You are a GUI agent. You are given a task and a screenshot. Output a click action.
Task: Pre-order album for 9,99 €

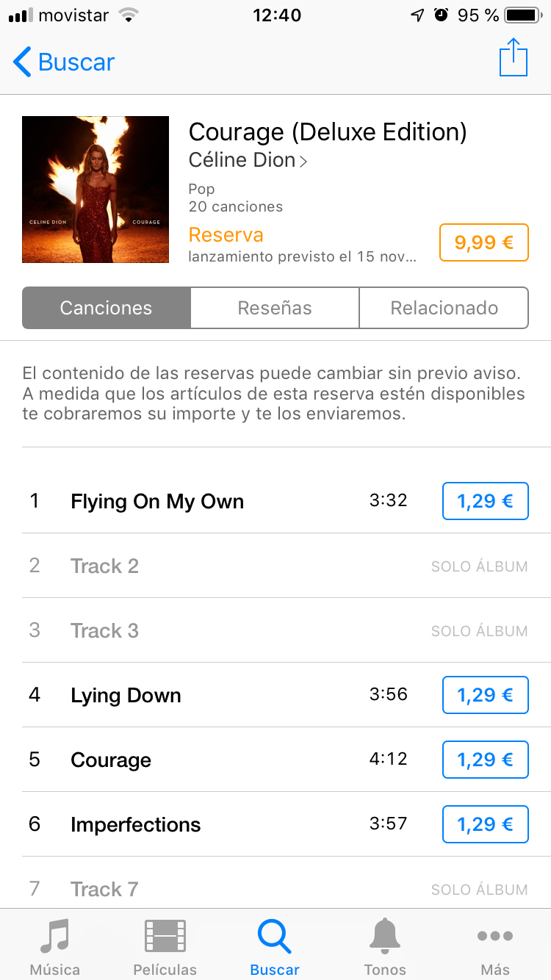[x=484, y=242]
